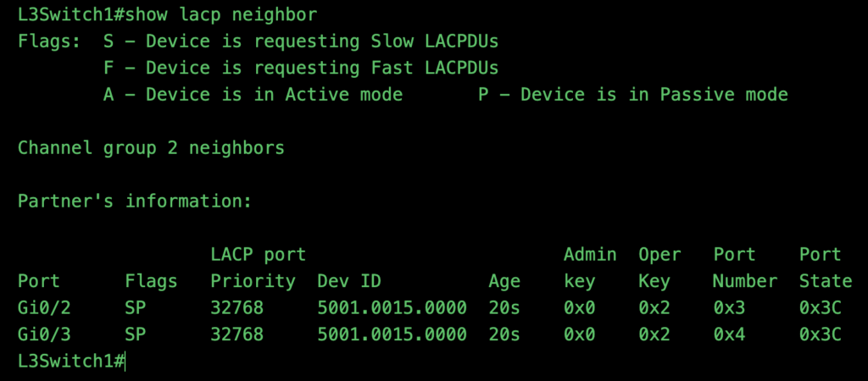Click the "LACP port" header text
The height and width of the screenshot is (381, 868).
[258, 254]
